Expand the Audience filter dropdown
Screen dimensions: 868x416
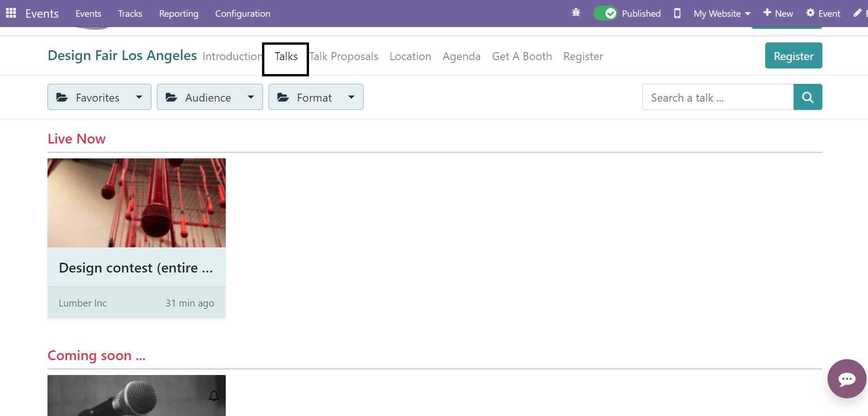coord(210,97)
